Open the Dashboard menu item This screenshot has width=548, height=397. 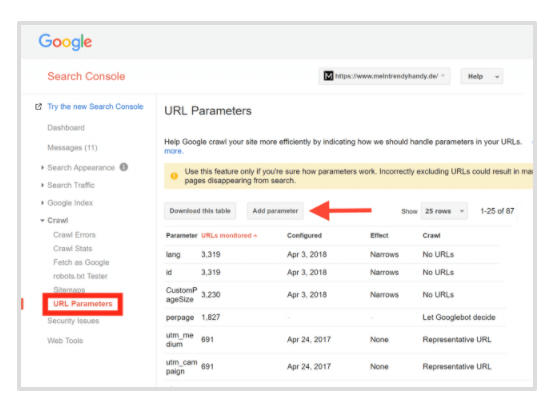click(66, 128)
